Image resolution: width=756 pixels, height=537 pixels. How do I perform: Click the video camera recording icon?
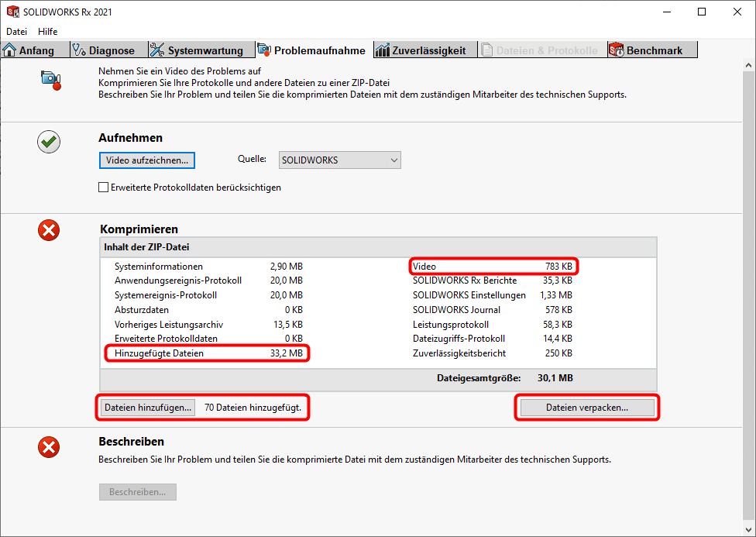tap(50, 79)
